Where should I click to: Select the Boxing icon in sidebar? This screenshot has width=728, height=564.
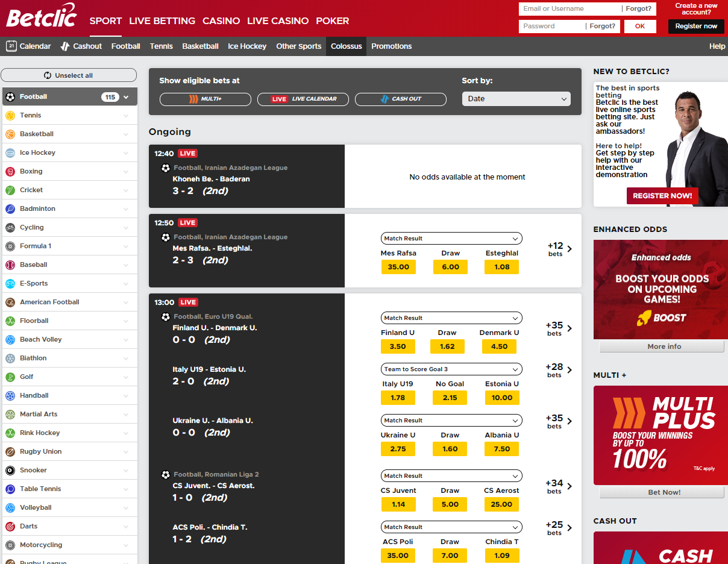[x=10, y=171]
